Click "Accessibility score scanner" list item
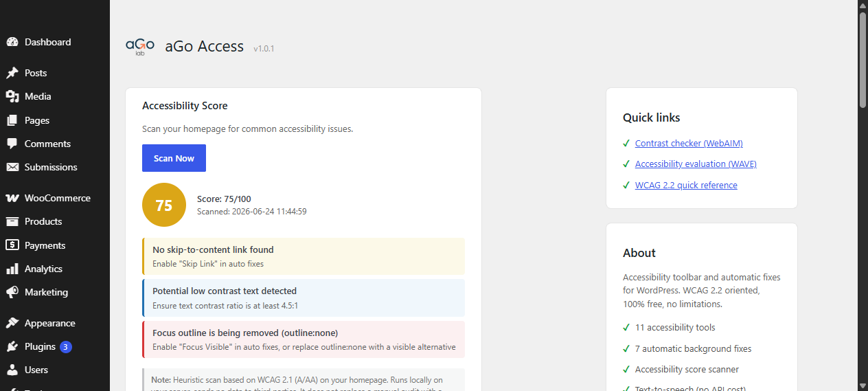 (687, 370)
